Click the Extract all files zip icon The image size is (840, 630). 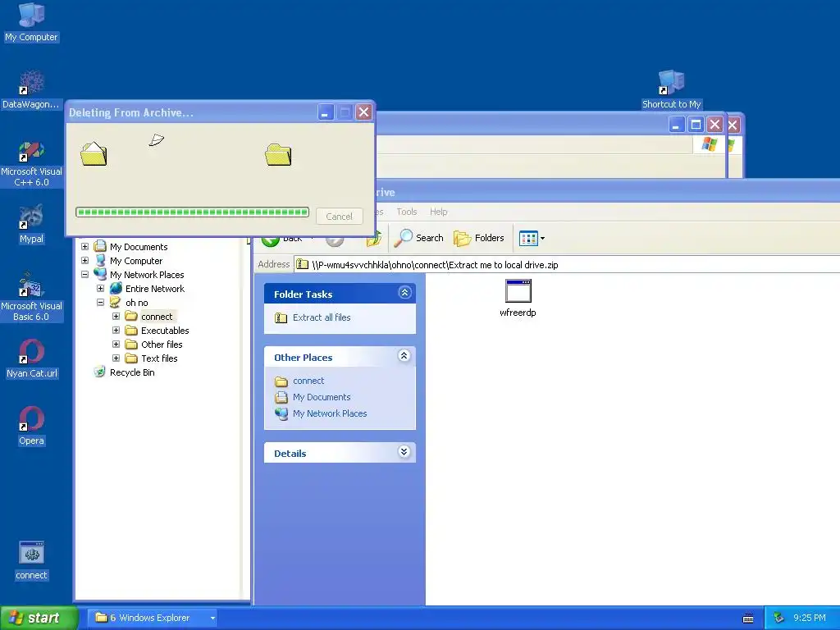pyautogui.click(x=281, y=317)
